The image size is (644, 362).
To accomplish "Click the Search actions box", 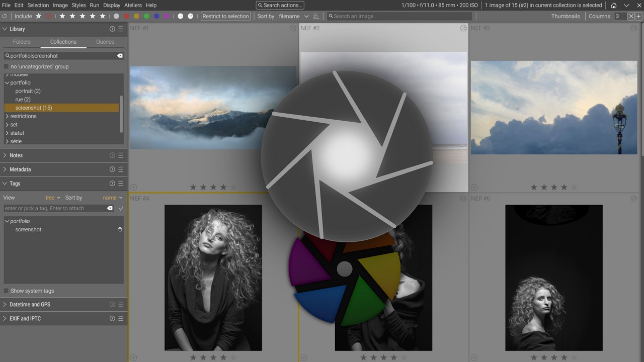I will pos(280,5).
